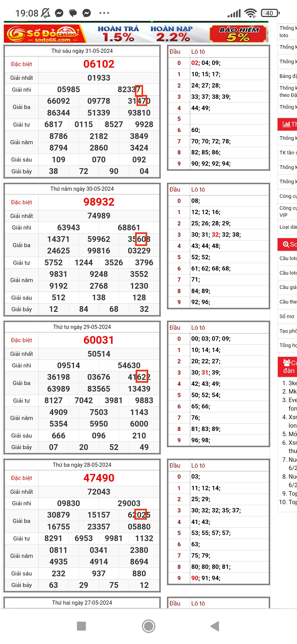Select Giải năm number 6000

139,424
